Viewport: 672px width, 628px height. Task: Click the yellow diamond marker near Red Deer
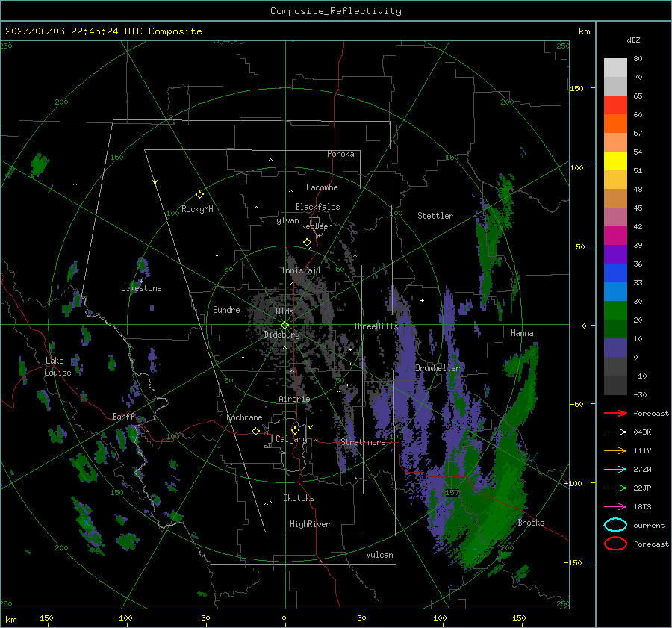[307, 243]
